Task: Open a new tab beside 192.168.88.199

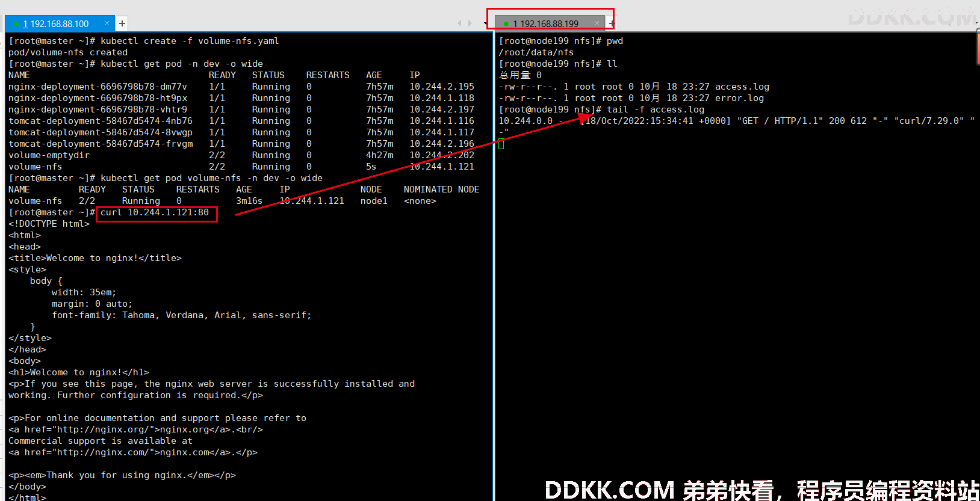Action: click(612, 23)
